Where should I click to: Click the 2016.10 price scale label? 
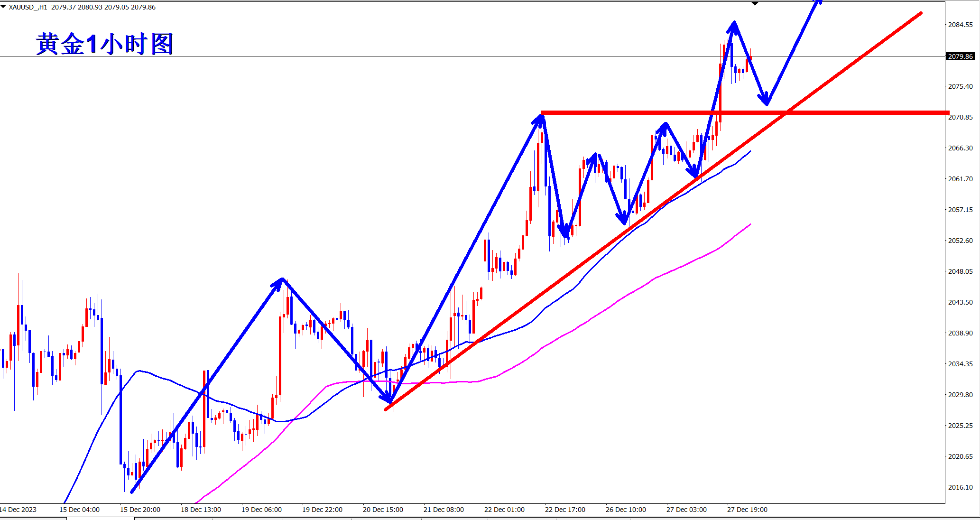(960, 487)
